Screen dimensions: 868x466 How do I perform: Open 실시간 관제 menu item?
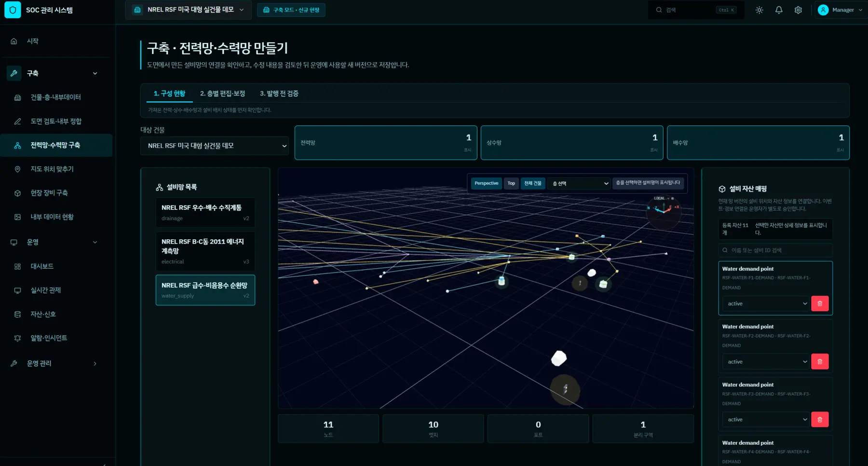[x=56, y=290]
